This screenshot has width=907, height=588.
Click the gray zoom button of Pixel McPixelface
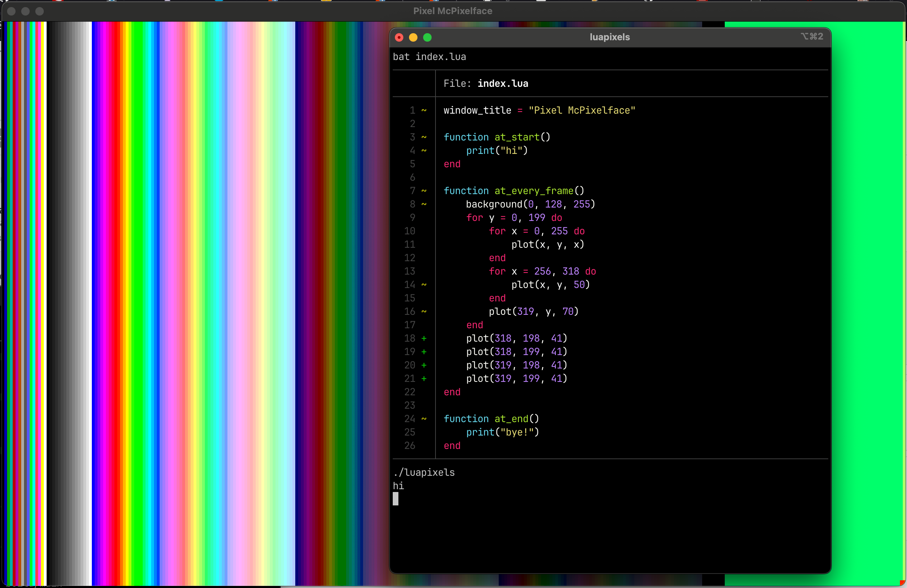coord(40,11)
